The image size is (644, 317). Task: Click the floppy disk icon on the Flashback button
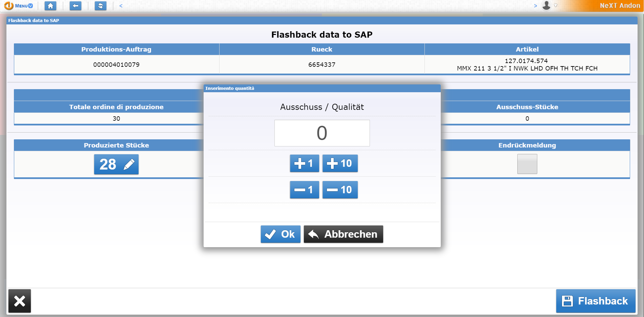click(x=568, y=301)
